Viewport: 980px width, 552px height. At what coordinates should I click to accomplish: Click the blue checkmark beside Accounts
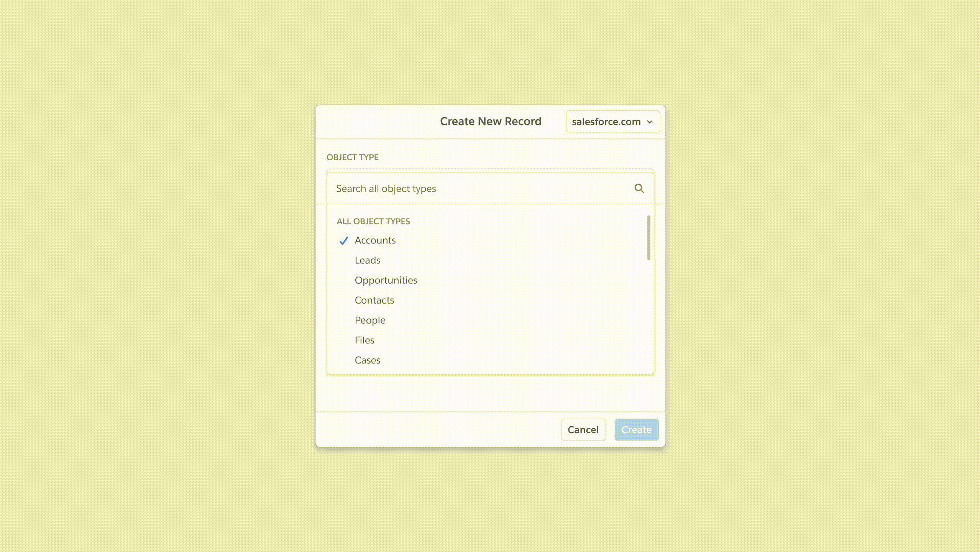pos(343,241)
